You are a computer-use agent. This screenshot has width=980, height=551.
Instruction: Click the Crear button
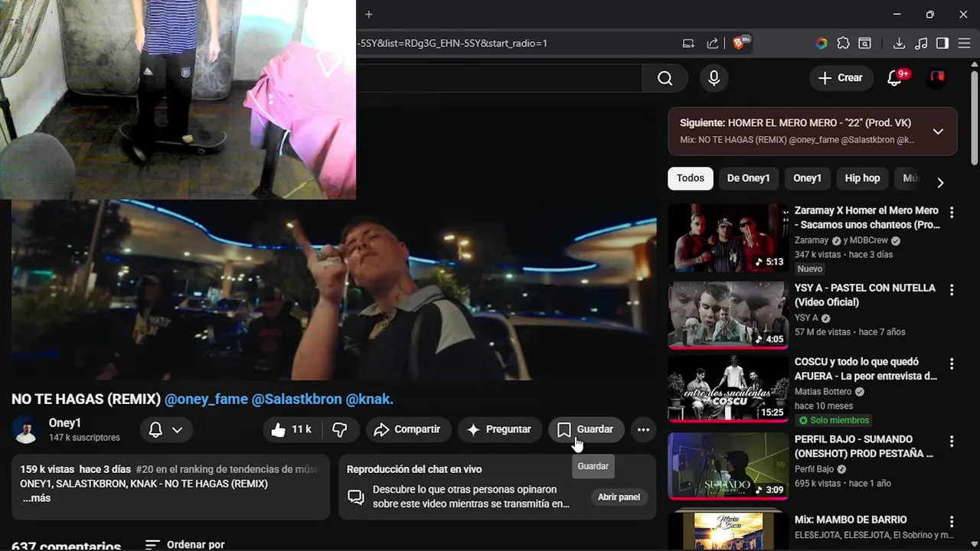coord(840,78)
